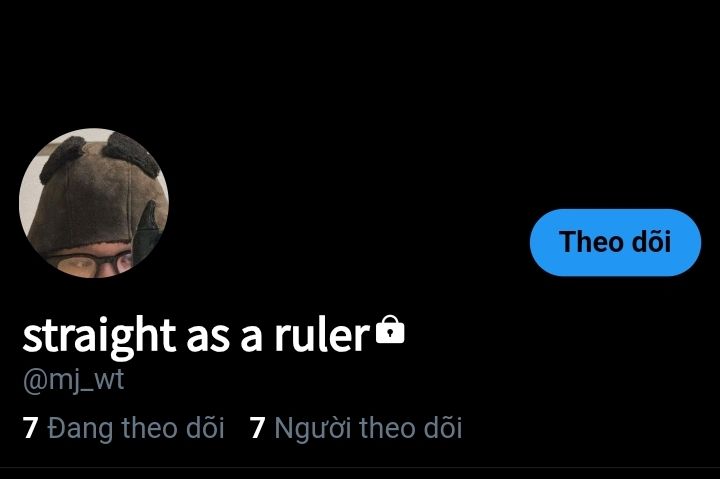This screenshot has height=479, width=720.
Task: Tap the Đang theo dõi label text
Action: pos(136,428)
